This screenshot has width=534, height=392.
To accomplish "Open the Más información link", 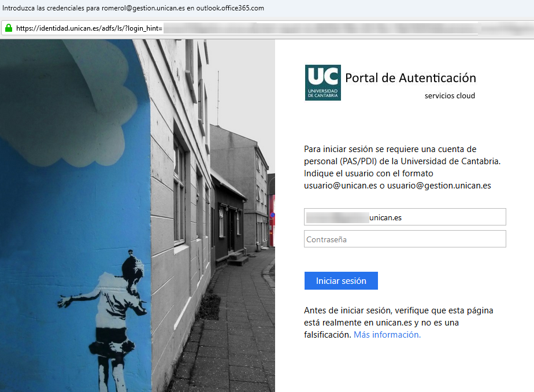I will pyautogui.click(x=387, y=335).
